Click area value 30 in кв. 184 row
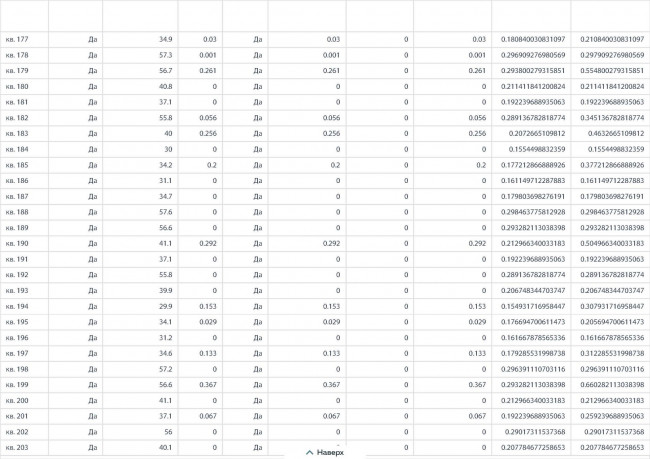Image resolution: width=650 pixels, height=459 pixels. (x=168, y=149)
